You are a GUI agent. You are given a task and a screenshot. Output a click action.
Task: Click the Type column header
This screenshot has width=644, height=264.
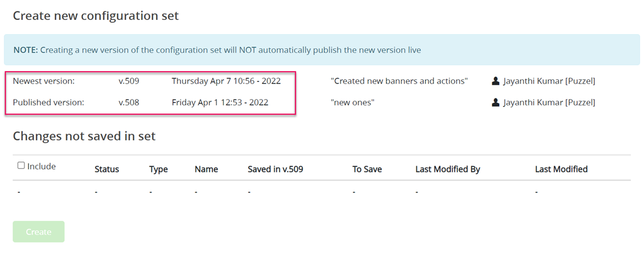coord(158,169)
